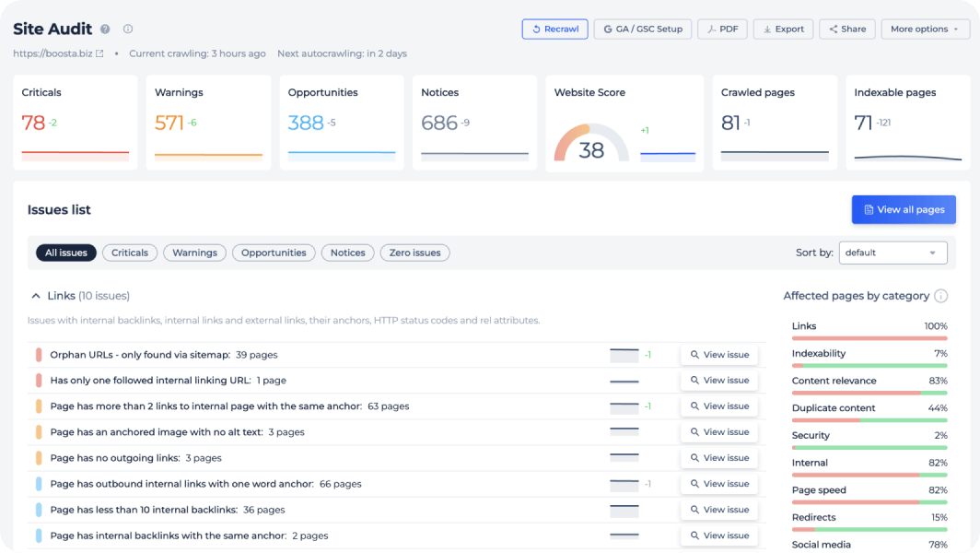This screenshot has height=553, width=980.
Task: Open the Notices summary card
Action: (x=474, y=123)
